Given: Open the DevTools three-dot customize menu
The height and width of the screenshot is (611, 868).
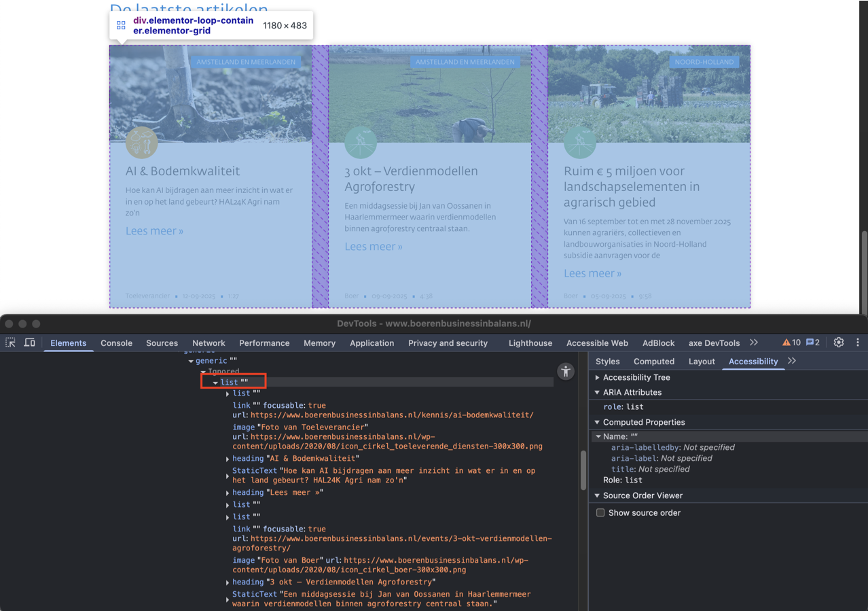Looking at the screenshot, I should [857, 343].
